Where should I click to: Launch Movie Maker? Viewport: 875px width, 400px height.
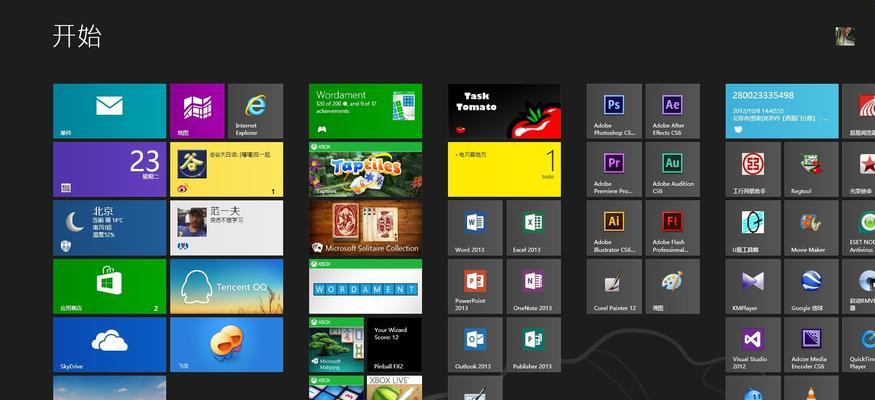tap(811, 228)
